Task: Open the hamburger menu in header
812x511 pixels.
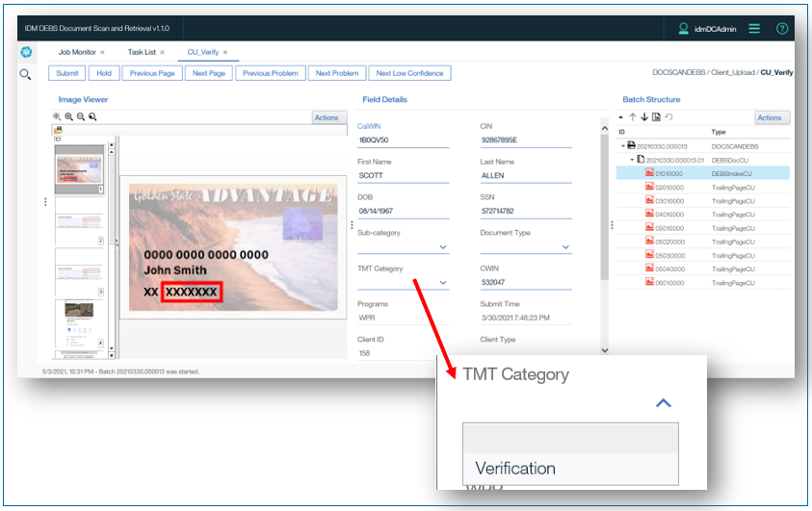Action: (x=754, y=29)
